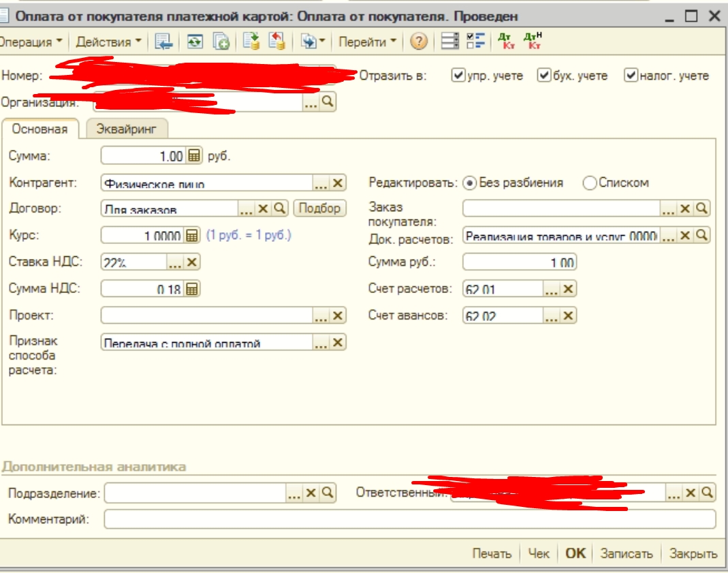This screenshot has width=728, height=573.
Task: Open selection list for Ставка НДС field
Action: point(175,262)
